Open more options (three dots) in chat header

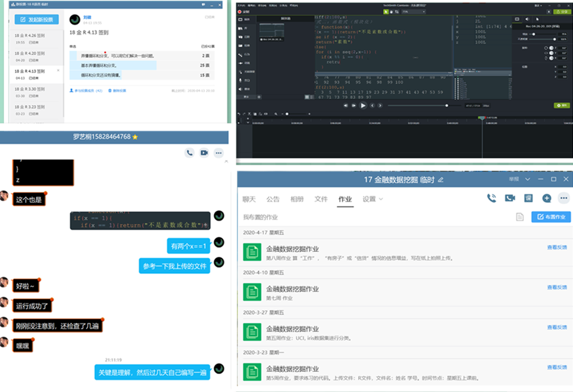tap(218, 153)
